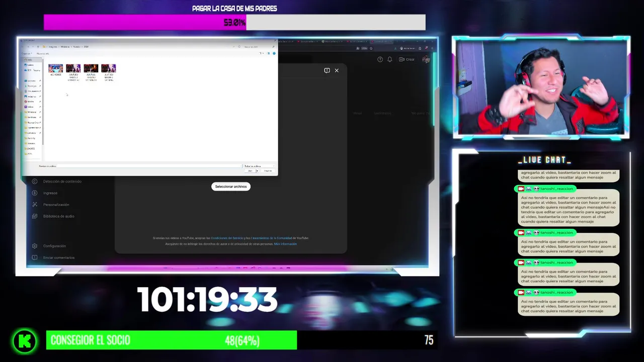Open Condiciones del Servicio link
This screenshot has width=644, height=362.
[227, 238]
